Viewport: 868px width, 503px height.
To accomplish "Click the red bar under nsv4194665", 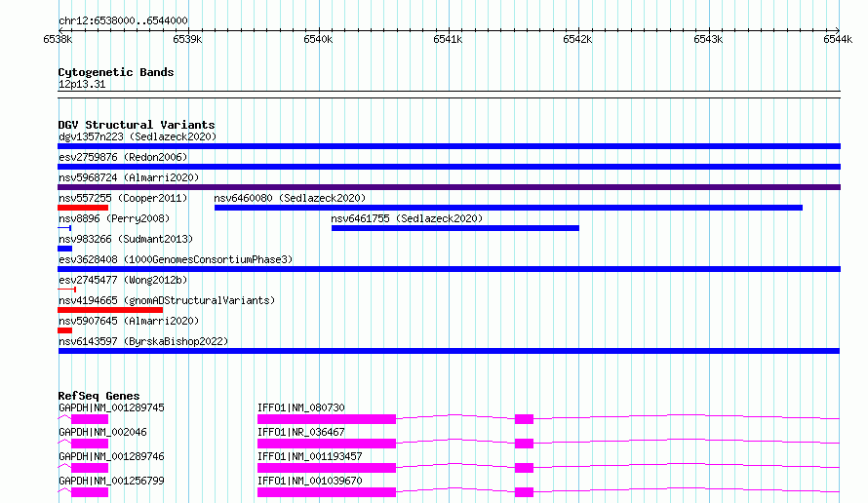I will click(110, 310).
